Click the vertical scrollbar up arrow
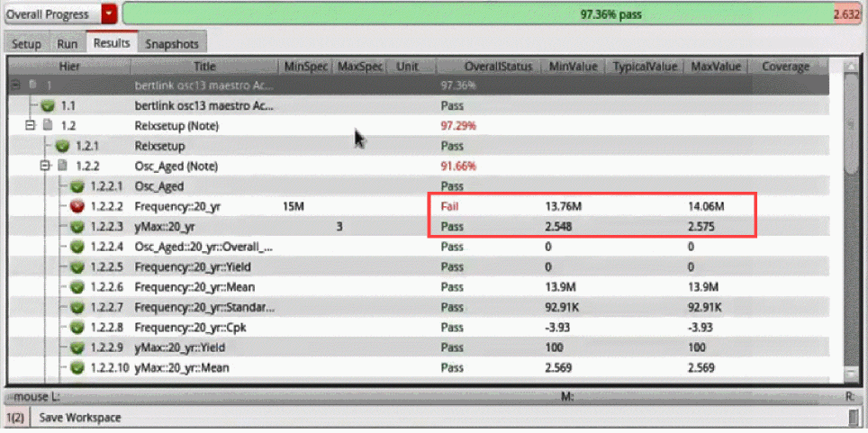The height and width of the screenshot is (433, 868). pyautogui.click(x=851, y=68)
